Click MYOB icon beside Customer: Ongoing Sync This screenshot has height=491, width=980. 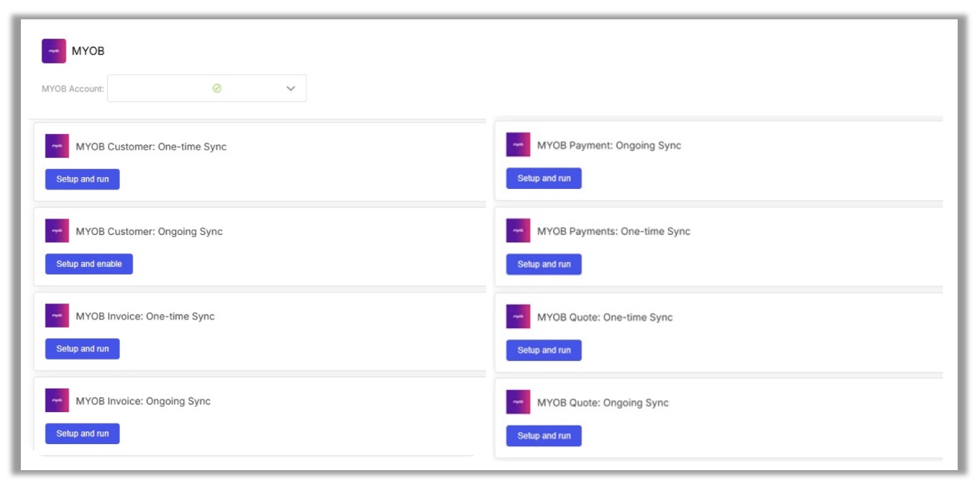[57, 231]
